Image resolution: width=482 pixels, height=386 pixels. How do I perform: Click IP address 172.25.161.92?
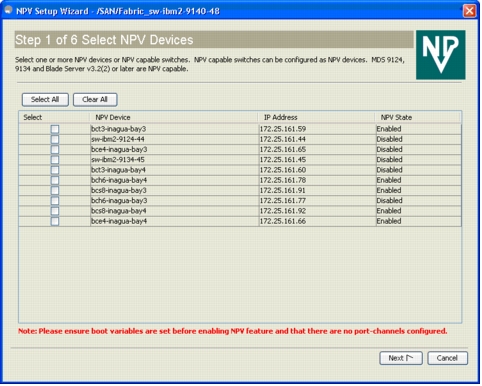tap(283, 211)
